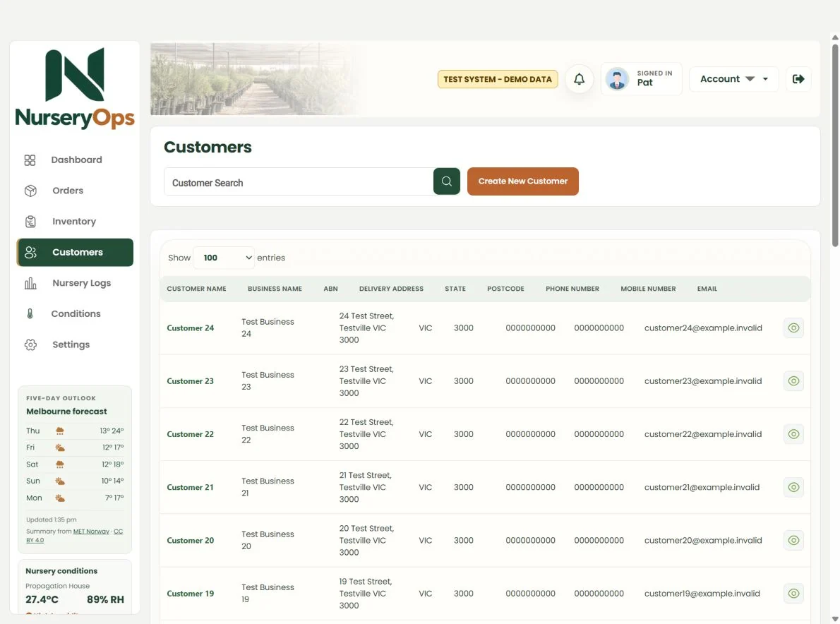840x624 pixels.
Task: Click Melbourne forecast heading
Action: (x=66, y=412)
